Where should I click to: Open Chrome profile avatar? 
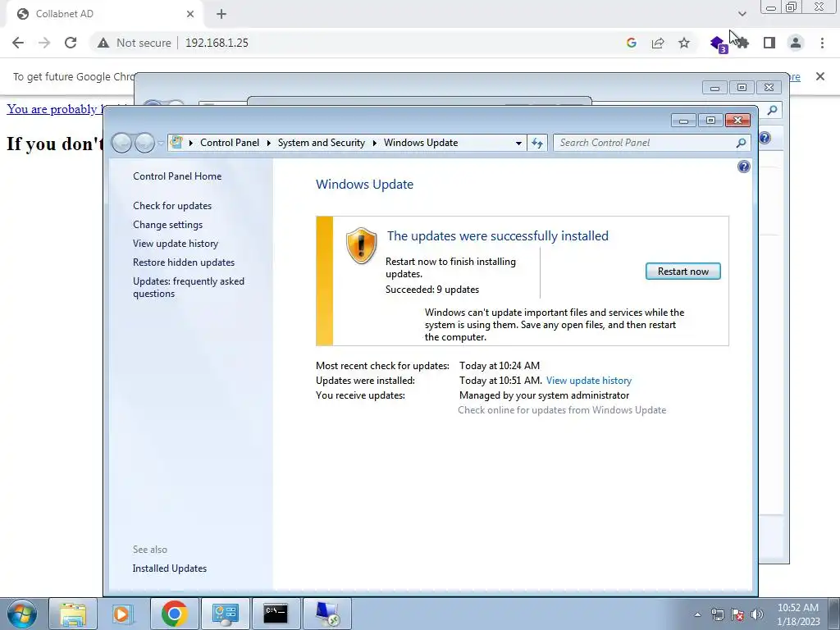[796, 43]
